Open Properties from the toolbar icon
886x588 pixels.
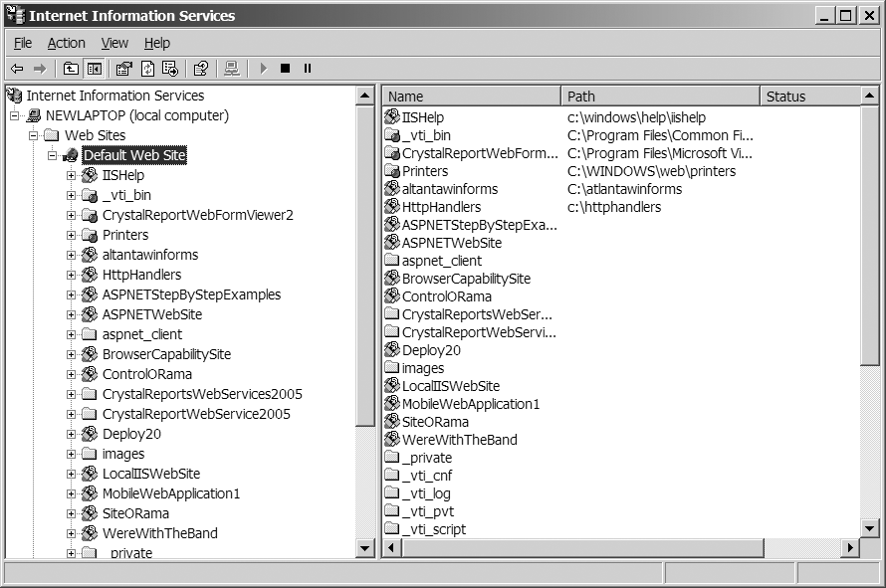[124, 69]
